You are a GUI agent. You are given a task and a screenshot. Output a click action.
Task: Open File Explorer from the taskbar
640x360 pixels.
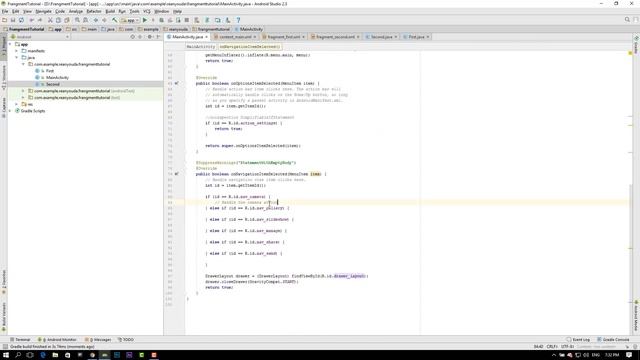click(x=55, y=355)
